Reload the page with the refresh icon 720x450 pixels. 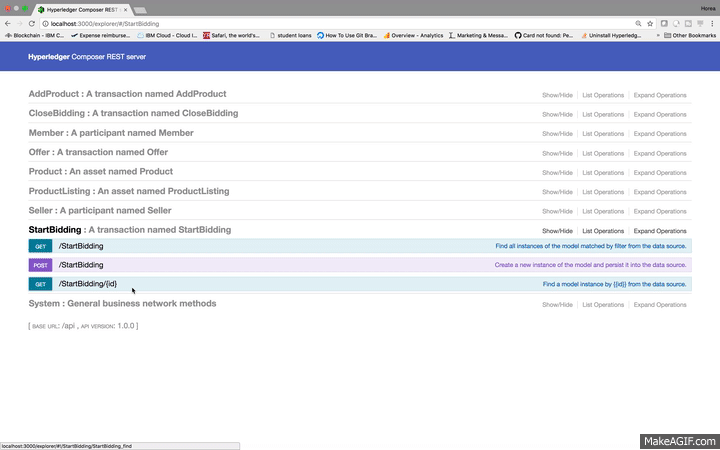click(32, 22)
